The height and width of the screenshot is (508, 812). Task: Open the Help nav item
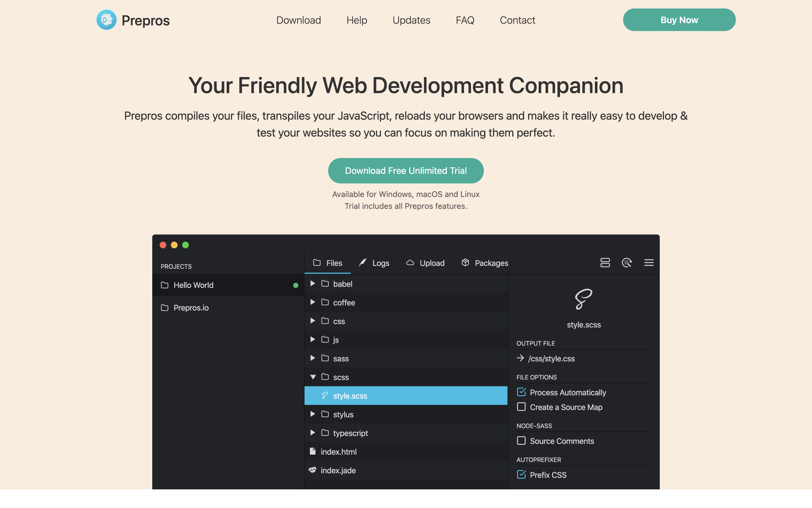357,20
